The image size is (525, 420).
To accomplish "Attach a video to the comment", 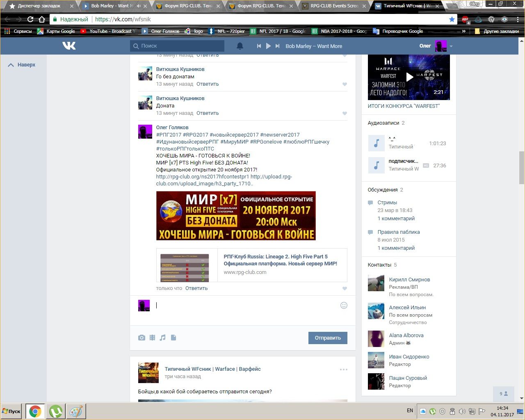I will (152, 338).
